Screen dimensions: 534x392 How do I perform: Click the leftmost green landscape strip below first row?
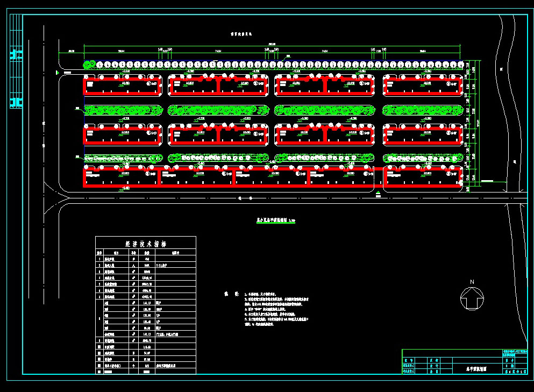123,110
